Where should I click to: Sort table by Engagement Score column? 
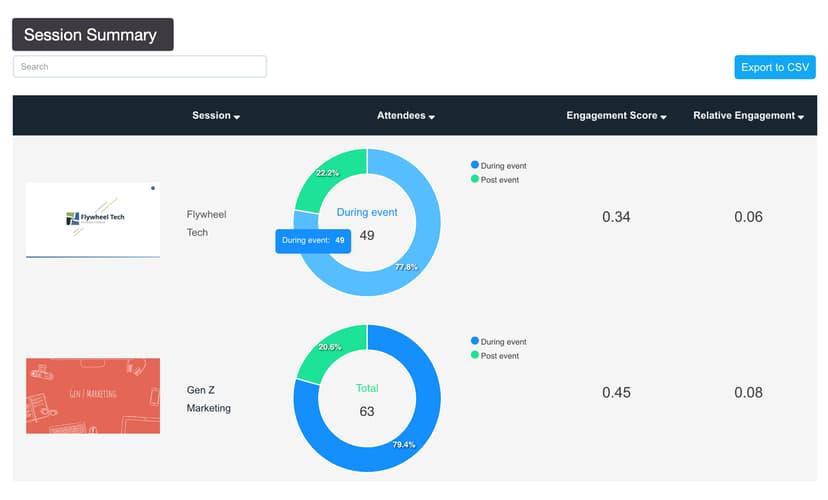click(x=616, y=116)
